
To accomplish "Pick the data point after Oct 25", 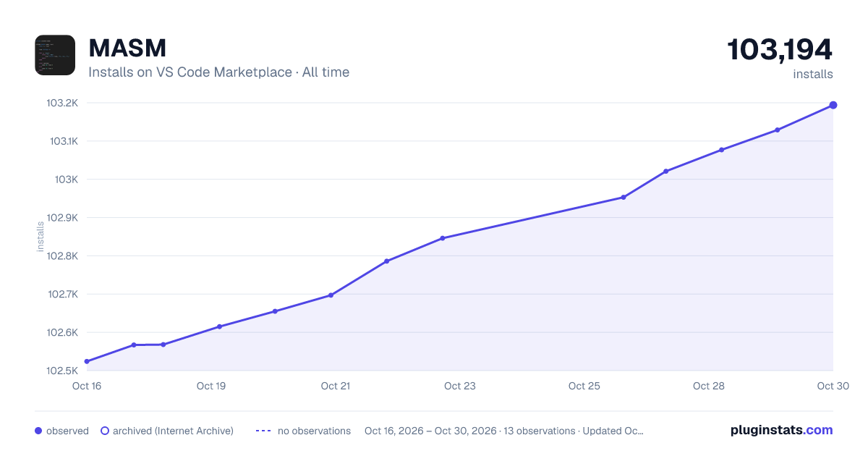I will (x=623, y=198).
